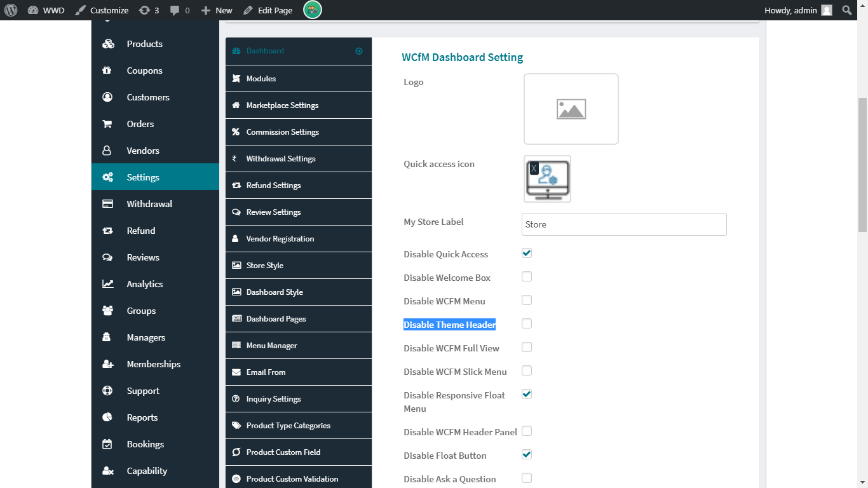Check Disable WCFM Menu checkbox
This screenshot has height=488, width=868.
(x=527, y=300)
